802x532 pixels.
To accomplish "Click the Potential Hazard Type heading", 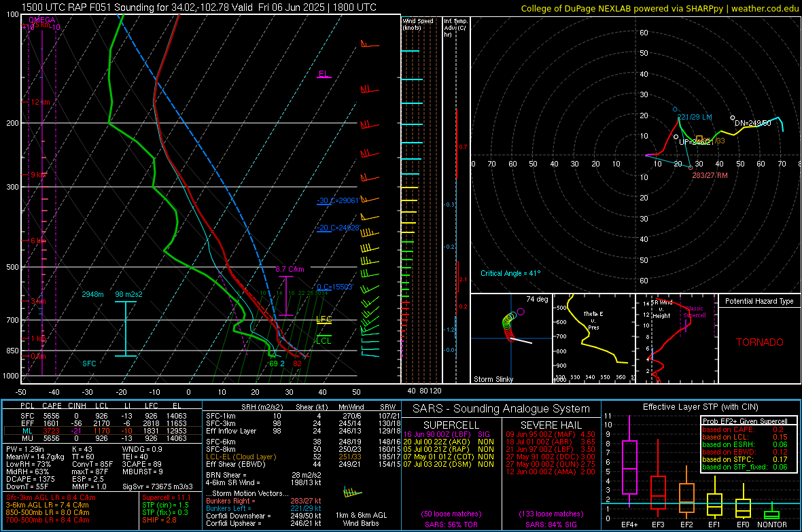I will click(759, 301).
